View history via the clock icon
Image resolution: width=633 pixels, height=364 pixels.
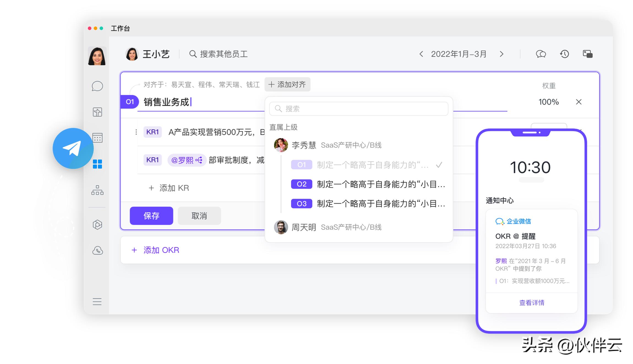point(564,54)
